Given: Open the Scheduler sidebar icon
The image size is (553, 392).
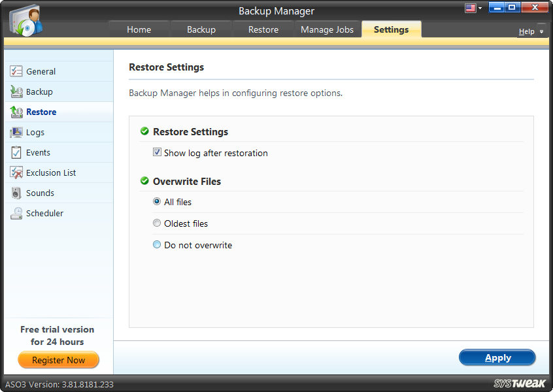Looking at the screenshot, I should [16, 213].
